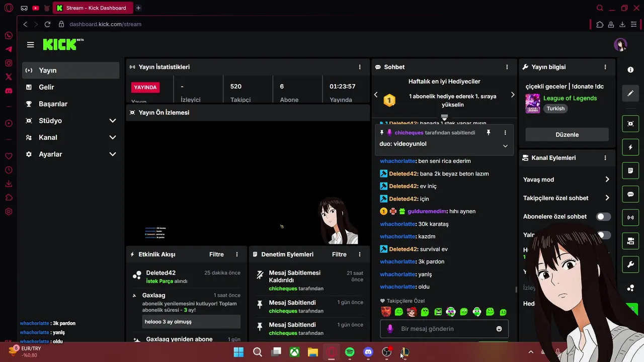The height and width of the screenshot is (362, 644).
Task: Enable Abonelere özel sohbet toggle
Action: coord(603,217)
